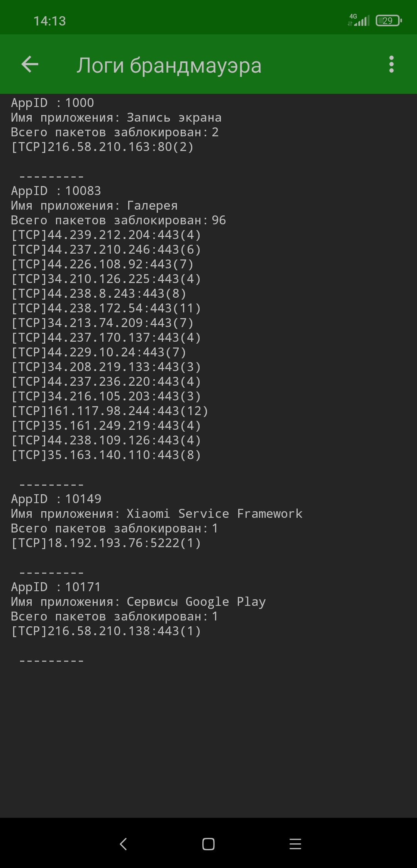The height and width of the screenshot is (868, 417).
Task: Select log entry 44.238.172.54:443(11)
Action: tap(106, 308)
